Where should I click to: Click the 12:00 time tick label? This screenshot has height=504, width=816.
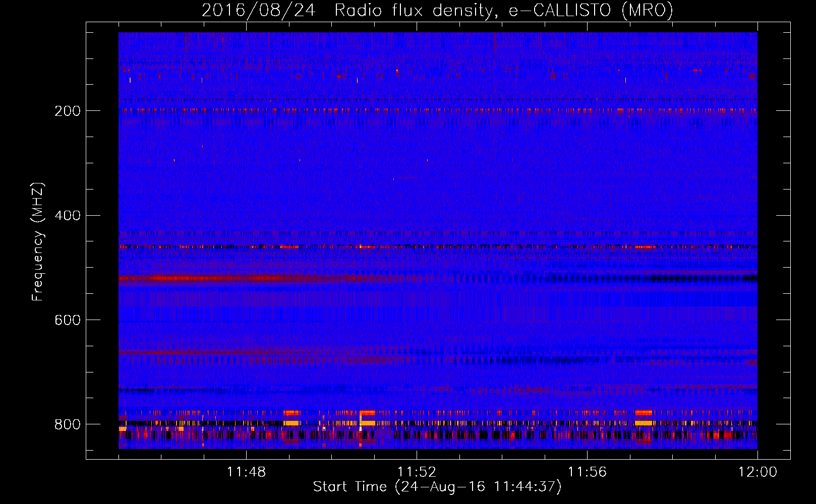(757, 472)
